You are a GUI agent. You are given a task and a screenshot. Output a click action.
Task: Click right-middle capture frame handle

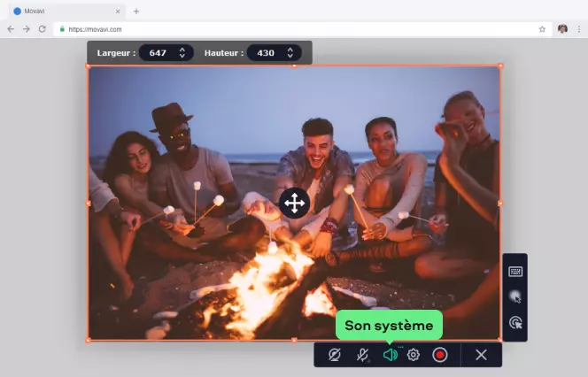point(500,204)
